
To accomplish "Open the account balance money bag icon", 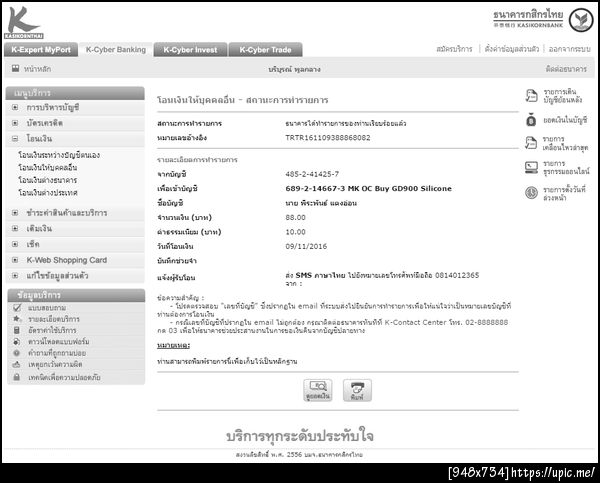I will click(531, 120).
